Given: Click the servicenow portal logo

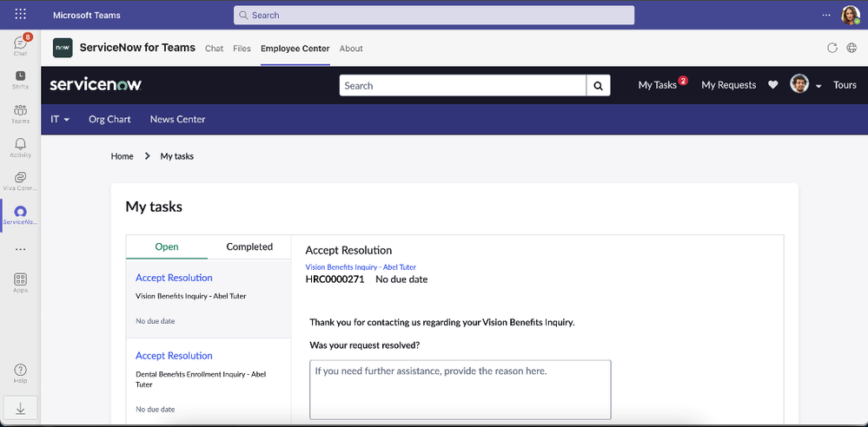Looking at the screenshot, I should pos(96,85).
